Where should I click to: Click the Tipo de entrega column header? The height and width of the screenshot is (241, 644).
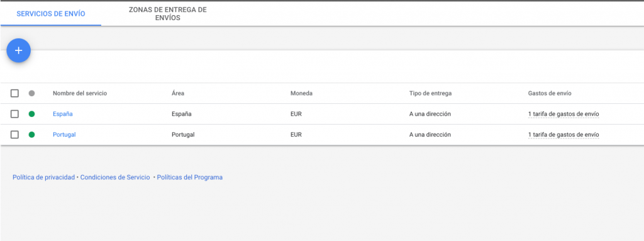point(430,93)
